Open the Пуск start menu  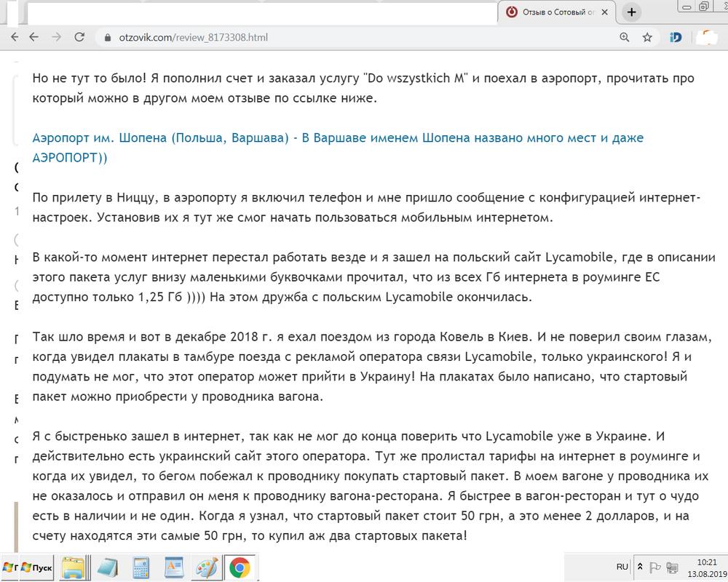coord(36,567)
